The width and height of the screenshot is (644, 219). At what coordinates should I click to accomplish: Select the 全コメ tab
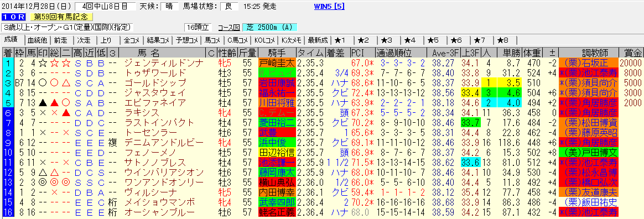tap(132, 40)
